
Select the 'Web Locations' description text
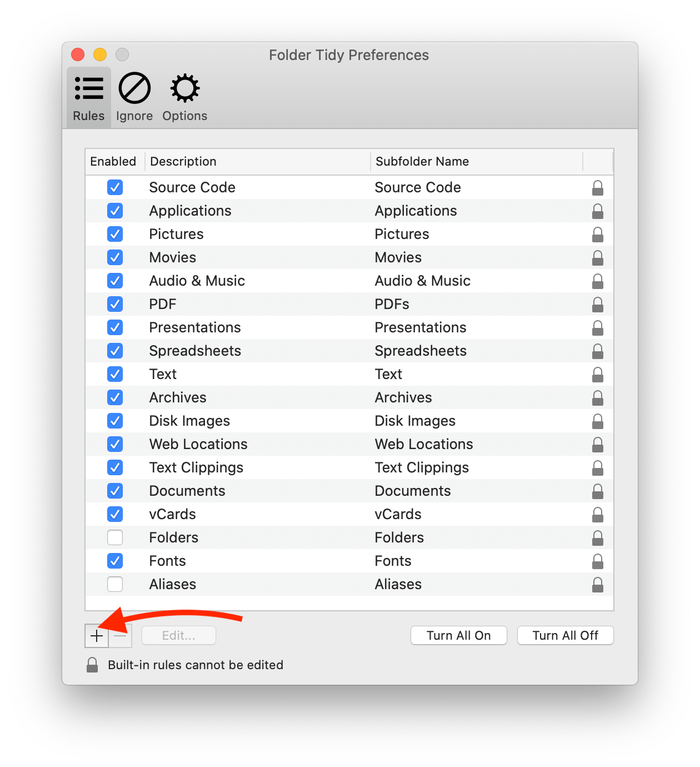pyautogui.click(x=198, y=444)
